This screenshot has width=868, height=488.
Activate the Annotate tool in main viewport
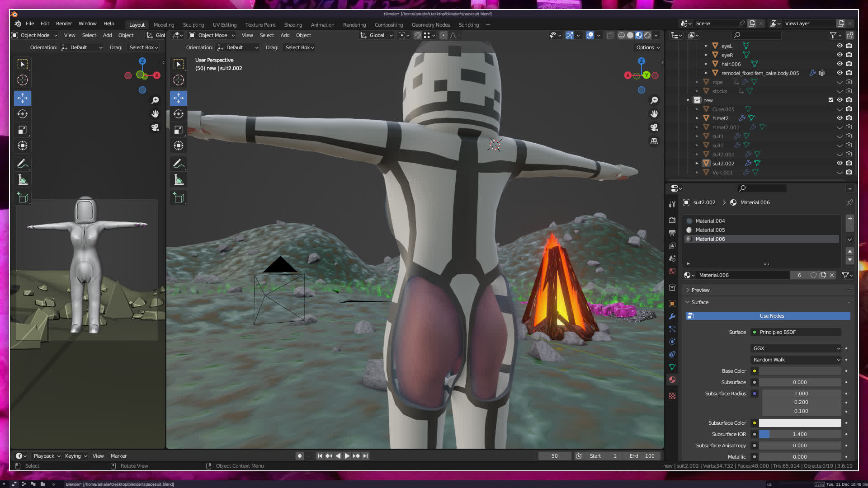(179, 164)
